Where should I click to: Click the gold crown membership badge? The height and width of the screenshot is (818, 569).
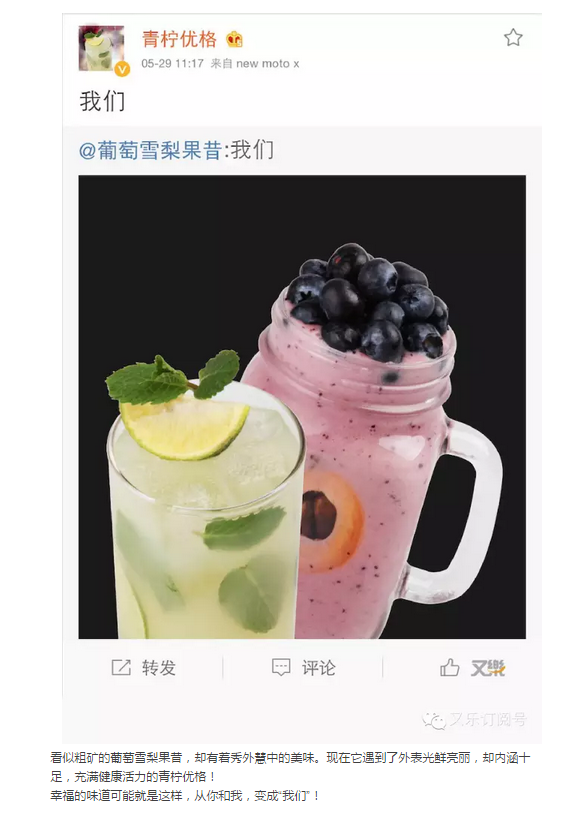click(x=234, y=39)
